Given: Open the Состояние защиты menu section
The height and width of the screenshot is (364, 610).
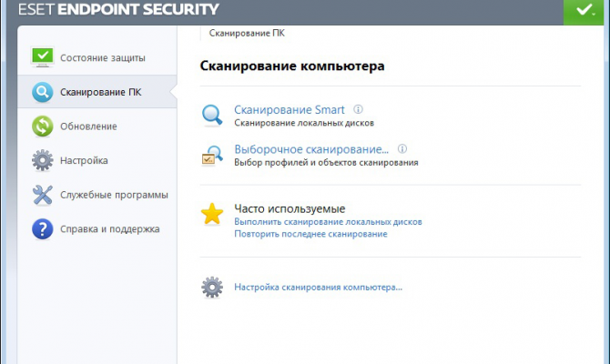Looking at the screenshot, I should pos(102,57).
